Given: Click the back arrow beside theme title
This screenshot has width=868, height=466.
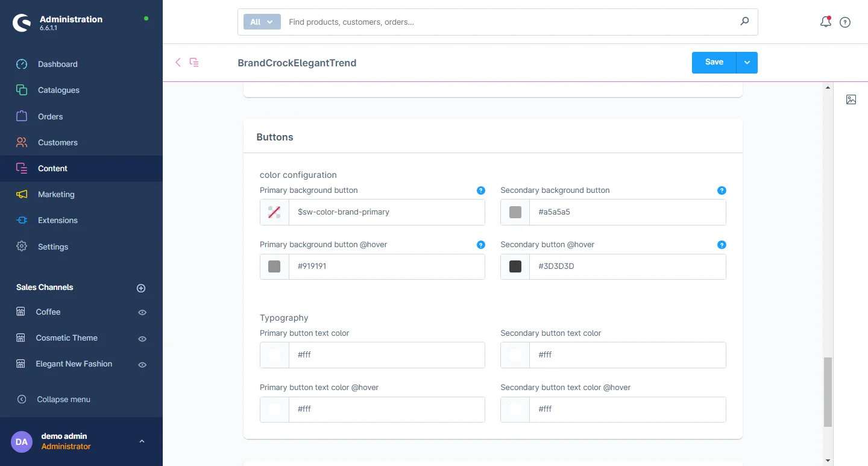Looking at the screenshot, I should (178, 62).
